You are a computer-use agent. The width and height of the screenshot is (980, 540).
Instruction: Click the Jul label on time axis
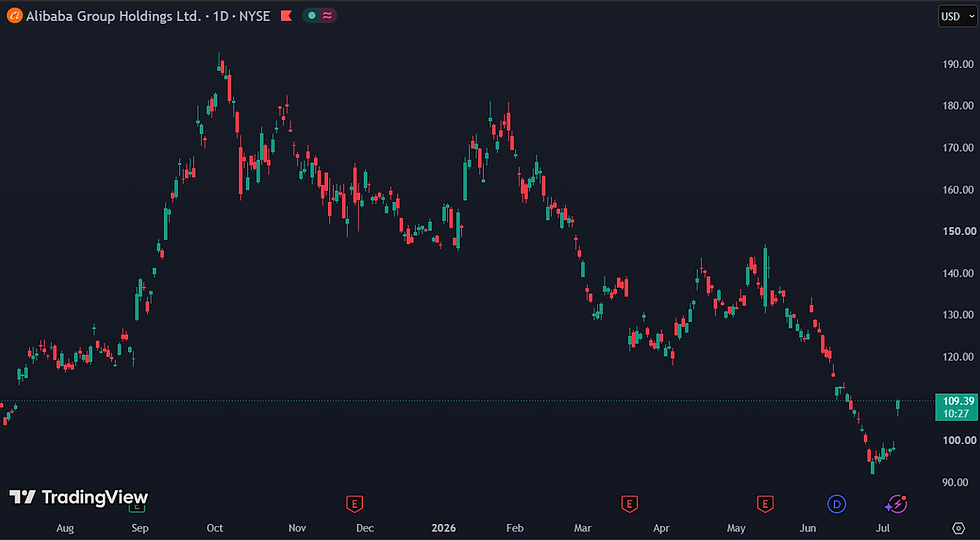click(x=882, y=528)
